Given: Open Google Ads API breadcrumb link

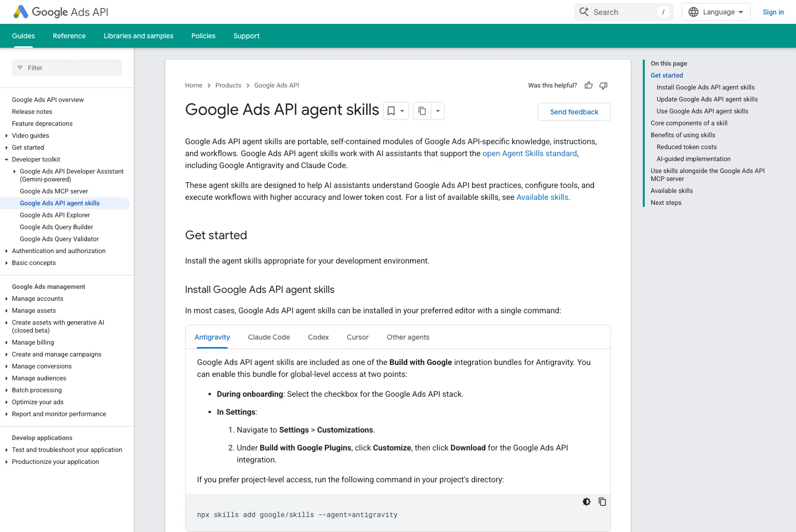Looking at the screenshot, I should tap(277, 86).
